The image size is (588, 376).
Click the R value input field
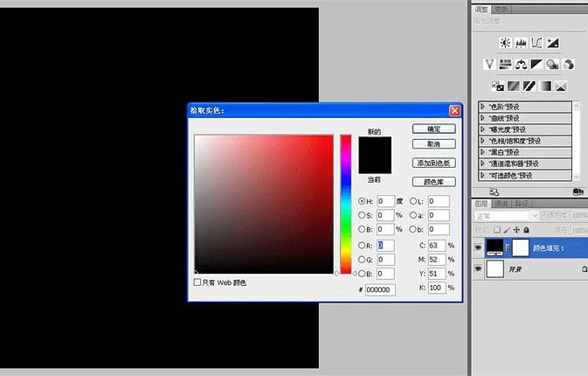point(385,245)
